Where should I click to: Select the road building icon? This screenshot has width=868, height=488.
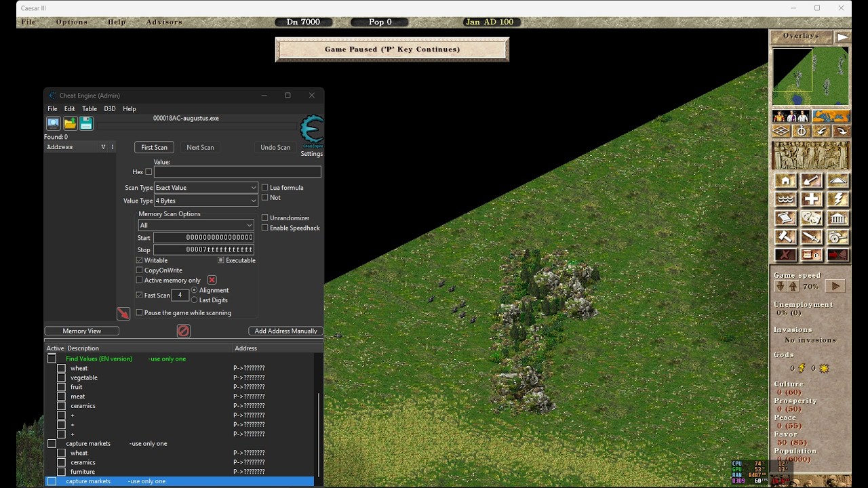tap(837, 181)
